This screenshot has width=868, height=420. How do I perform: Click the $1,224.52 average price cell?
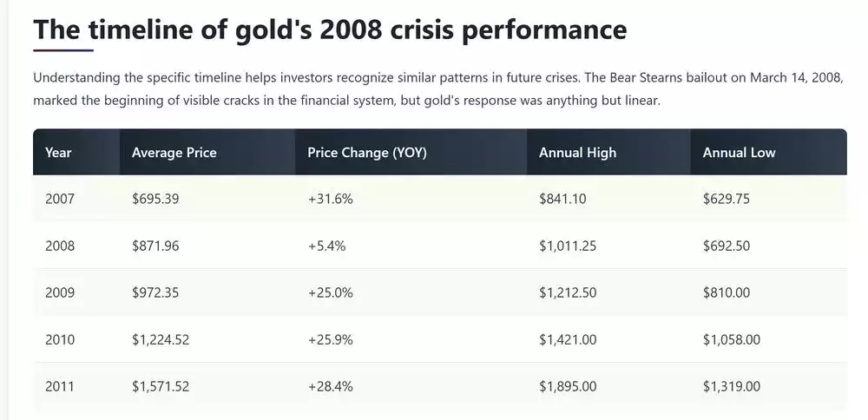161,339
